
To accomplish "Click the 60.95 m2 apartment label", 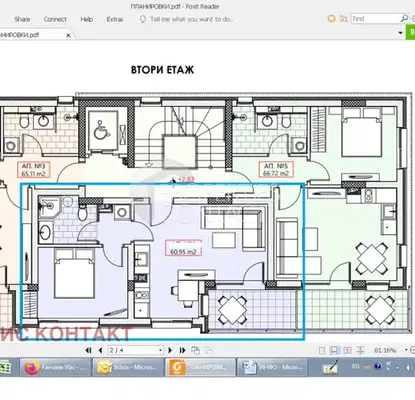I will coord(183,248).
